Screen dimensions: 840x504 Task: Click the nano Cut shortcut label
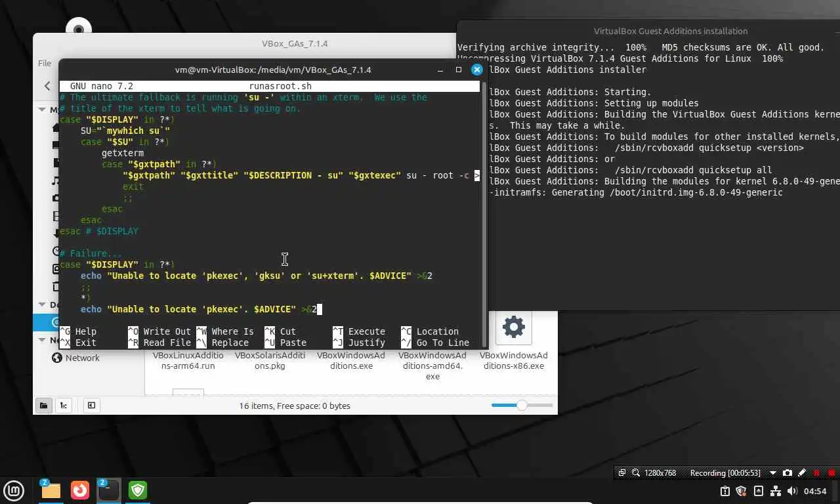coord(288,331)
